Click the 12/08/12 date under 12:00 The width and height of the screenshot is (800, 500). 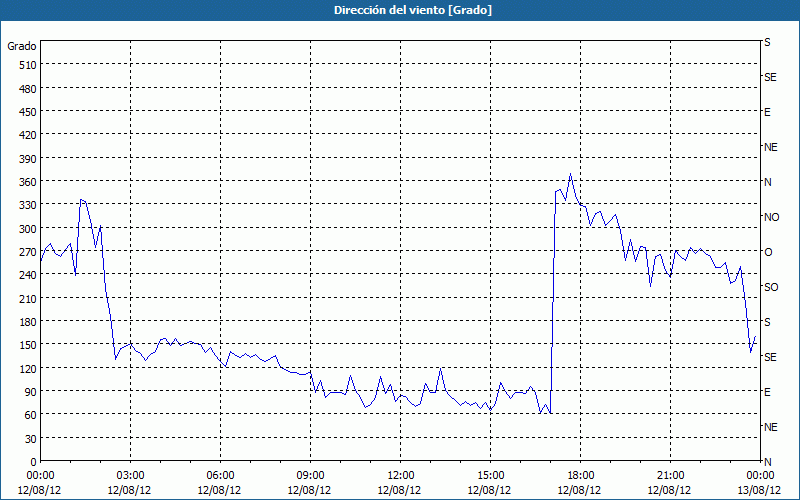pos(399,490)
